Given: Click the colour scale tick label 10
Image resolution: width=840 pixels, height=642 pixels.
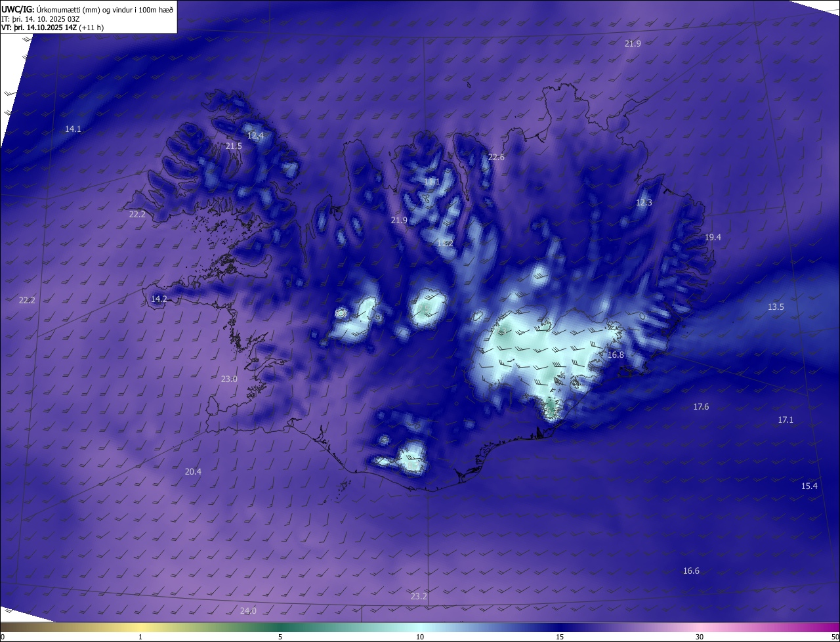Looking at the screenshot, I should point(420,637).
